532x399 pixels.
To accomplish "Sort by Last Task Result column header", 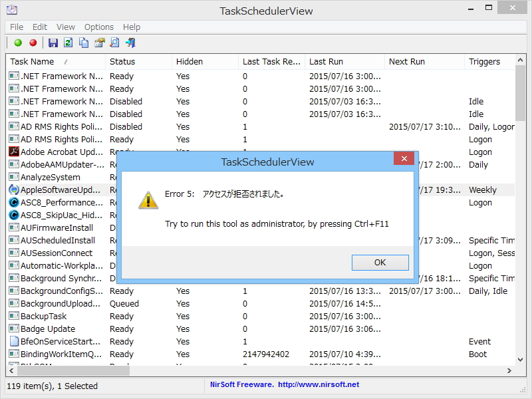I will point(272,61).
